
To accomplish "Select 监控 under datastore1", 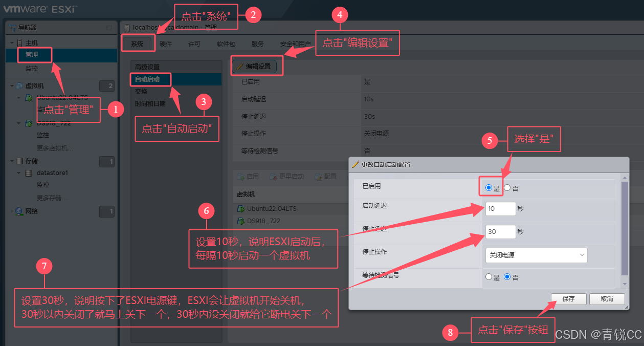I will click(43, 185).
